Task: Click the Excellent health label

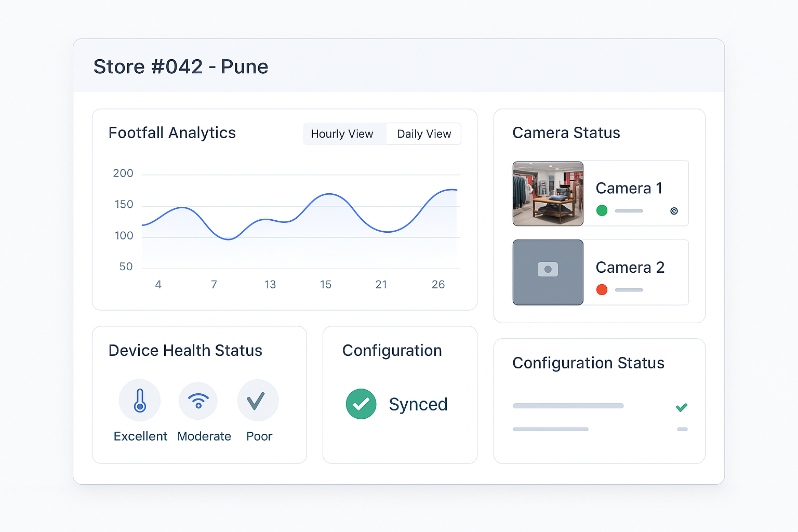Action: [140, 436]
